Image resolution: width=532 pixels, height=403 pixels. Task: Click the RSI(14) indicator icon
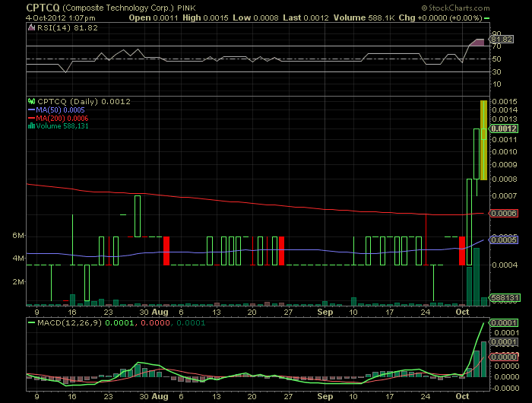32,28
